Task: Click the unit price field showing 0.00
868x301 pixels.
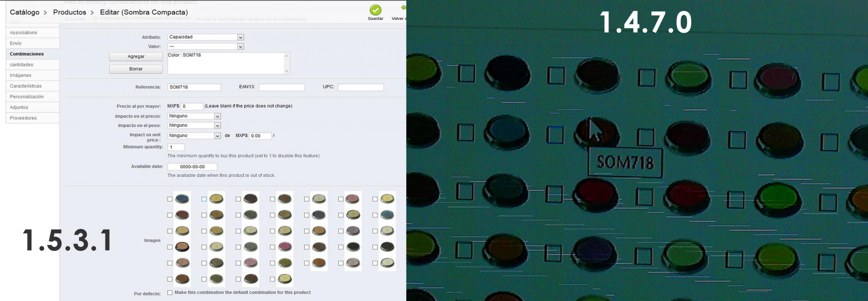Action: (x=260, y=136)
